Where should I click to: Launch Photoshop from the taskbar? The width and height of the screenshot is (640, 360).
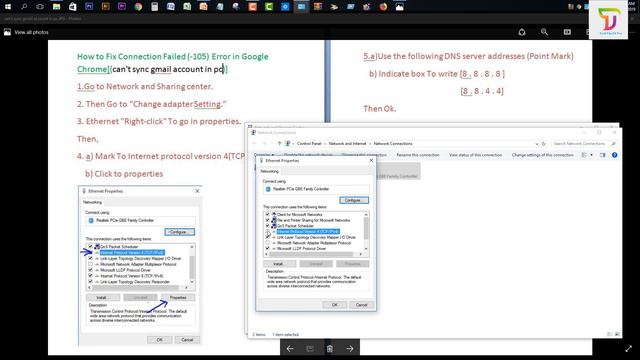[89, 7]
